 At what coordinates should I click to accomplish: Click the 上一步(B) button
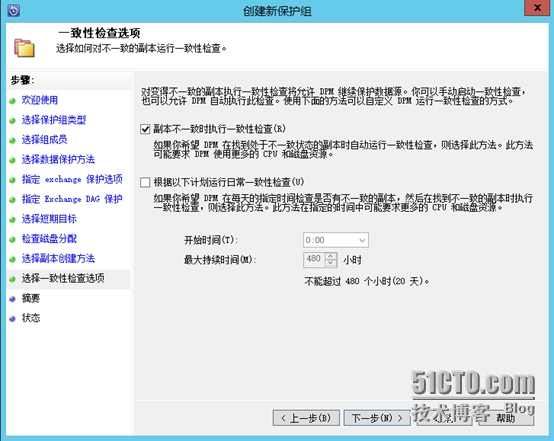(306, 418)
